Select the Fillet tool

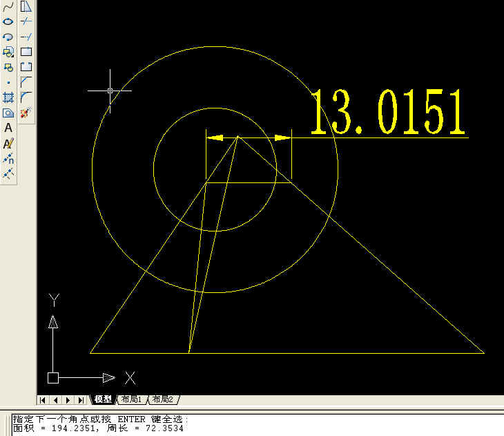pyautogui.click(x=26, y=97)
